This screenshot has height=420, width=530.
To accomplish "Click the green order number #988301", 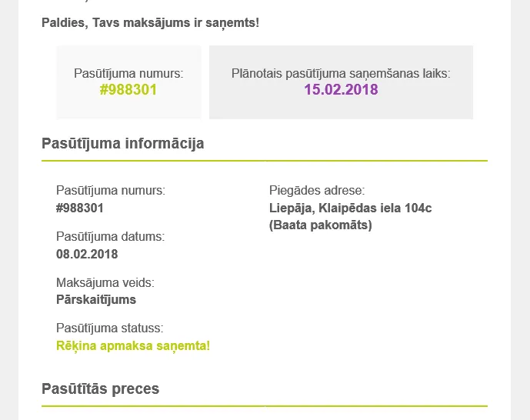I will (128, 90).
